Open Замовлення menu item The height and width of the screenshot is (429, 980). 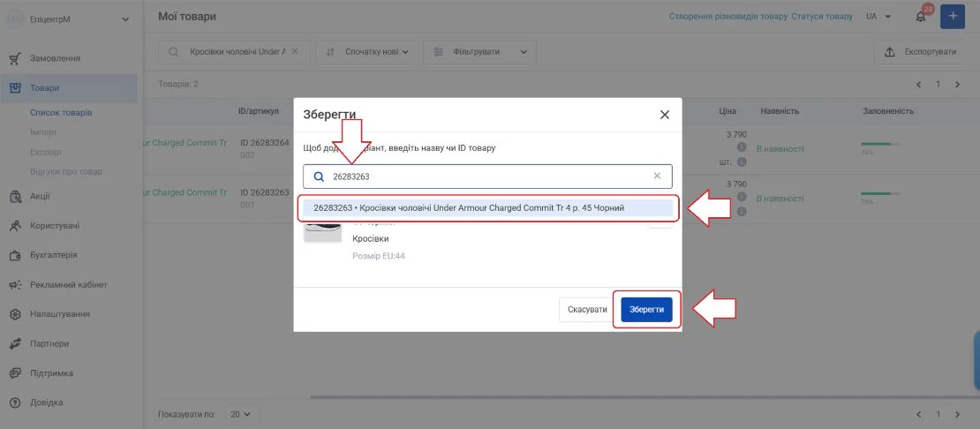(x=55, y=58)
